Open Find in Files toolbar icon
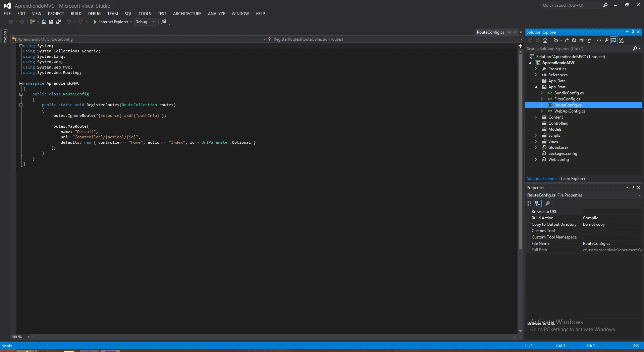The height and width of the screenshot is (352, 644). 164,22
